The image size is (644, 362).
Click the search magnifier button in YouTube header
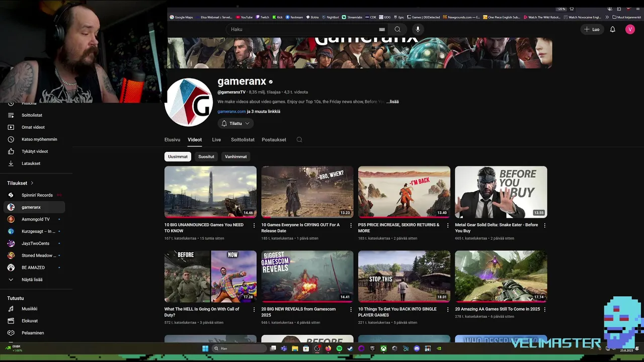(x=397, y=29)
